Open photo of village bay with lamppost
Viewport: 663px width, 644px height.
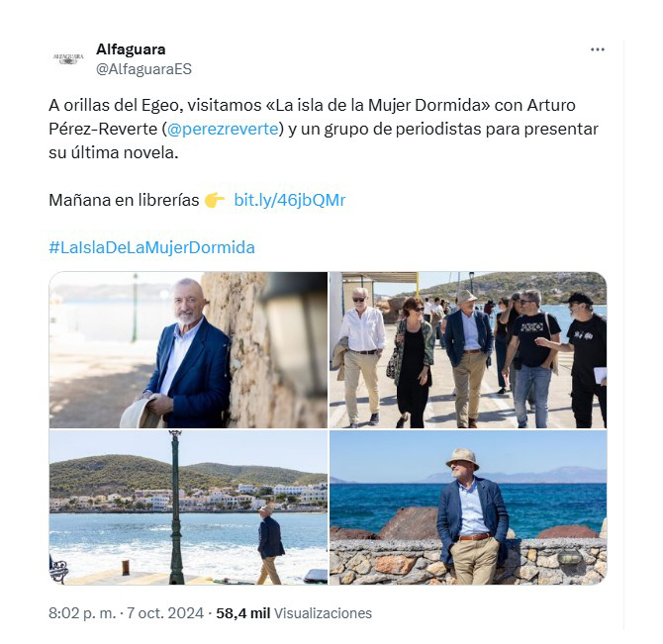(x=188, y=507)
